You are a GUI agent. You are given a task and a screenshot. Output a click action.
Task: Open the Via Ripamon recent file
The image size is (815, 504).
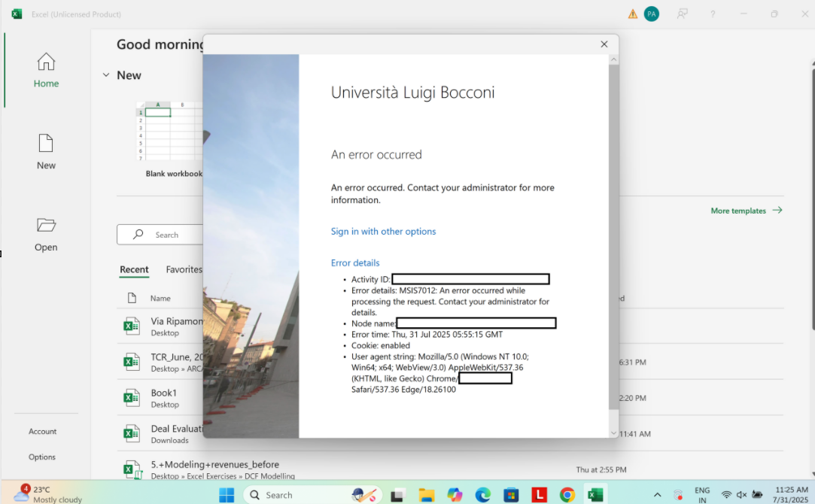[177, 326]
